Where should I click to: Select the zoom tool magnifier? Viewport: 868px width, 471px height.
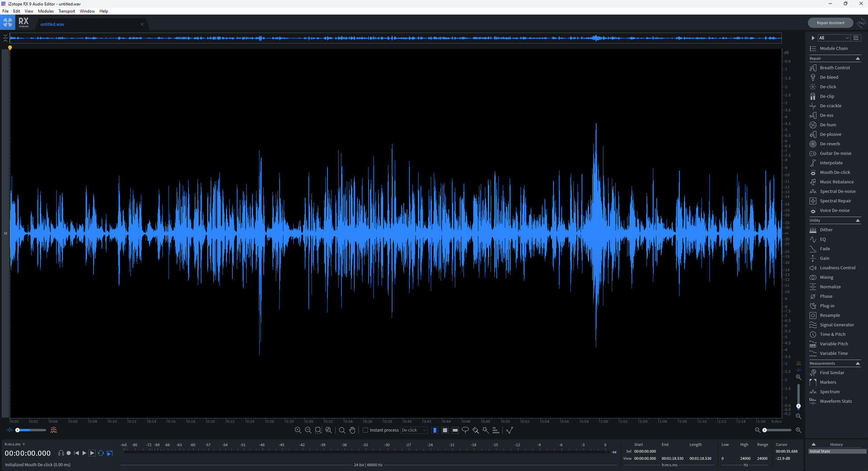point(342,430)
